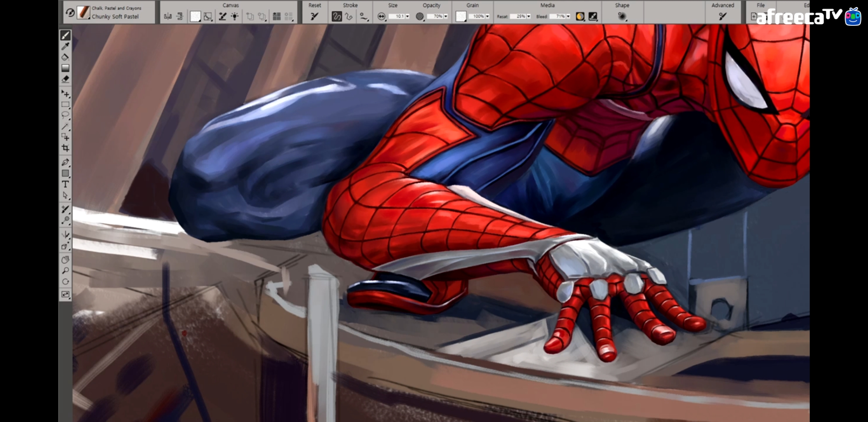868x422 pixels.
Task: Select the Lasso tool
Action: (65, 115)
